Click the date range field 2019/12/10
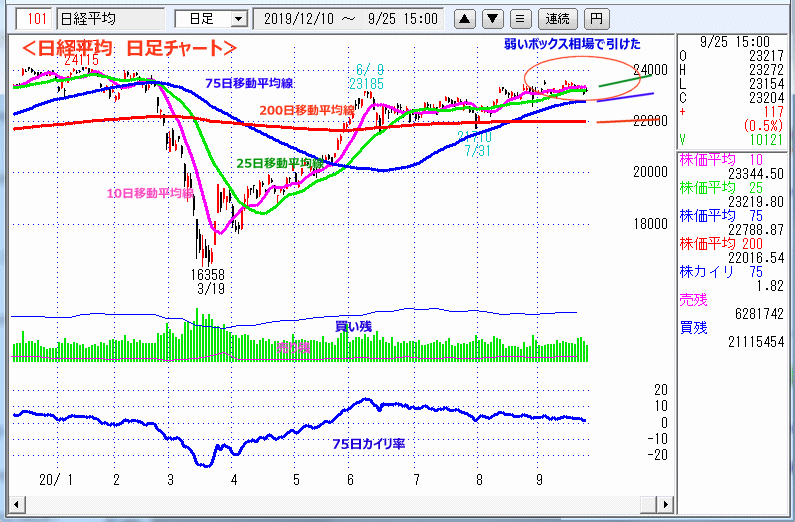This screenshot has width=795, height=522. [348, 19]
